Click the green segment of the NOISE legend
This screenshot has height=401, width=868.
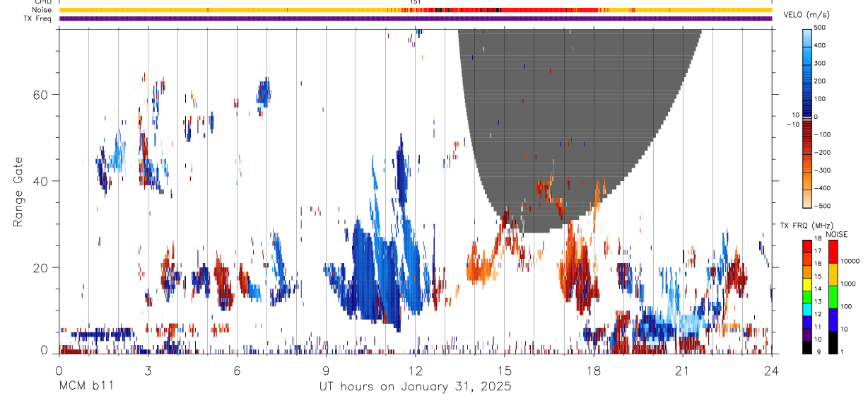[x=833, y=296]
